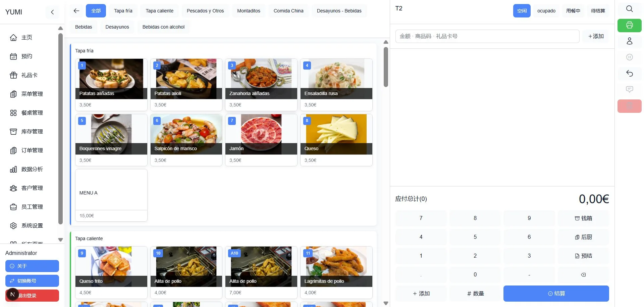Image resolution: width=644 pixels, height=307 pixels.
Task: Add the Patatas aliñadas item
Action: click(111, 85)
